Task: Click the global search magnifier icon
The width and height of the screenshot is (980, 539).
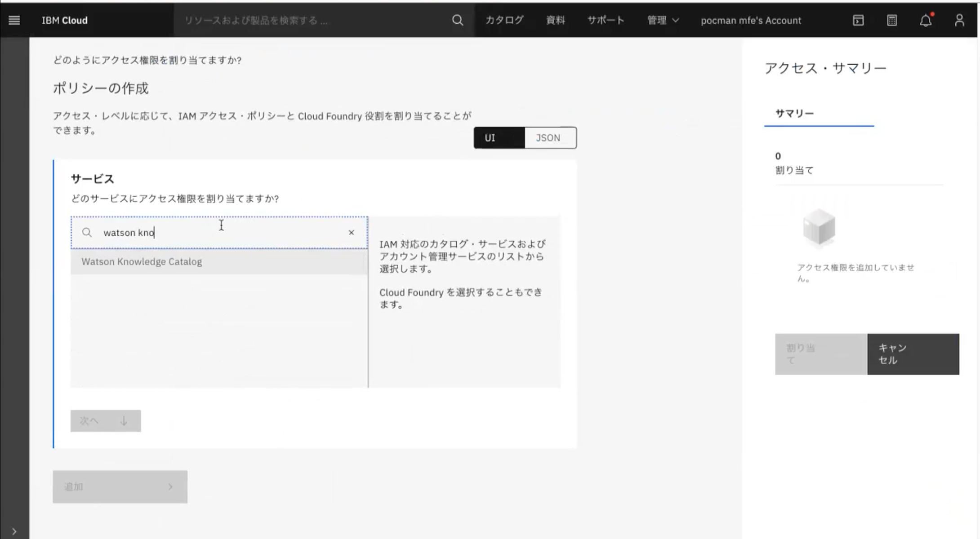Action: 457,20
